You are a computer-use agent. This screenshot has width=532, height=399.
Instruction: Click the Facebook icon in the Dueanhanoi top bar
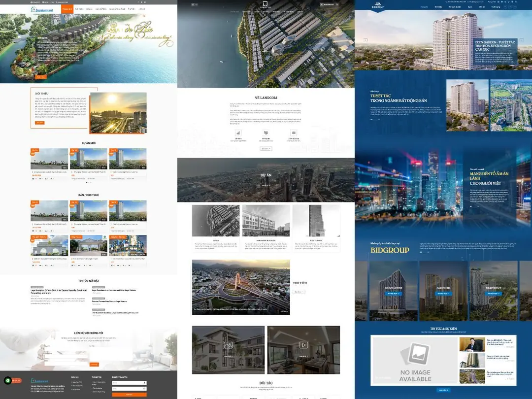click(x=139, y=2)
